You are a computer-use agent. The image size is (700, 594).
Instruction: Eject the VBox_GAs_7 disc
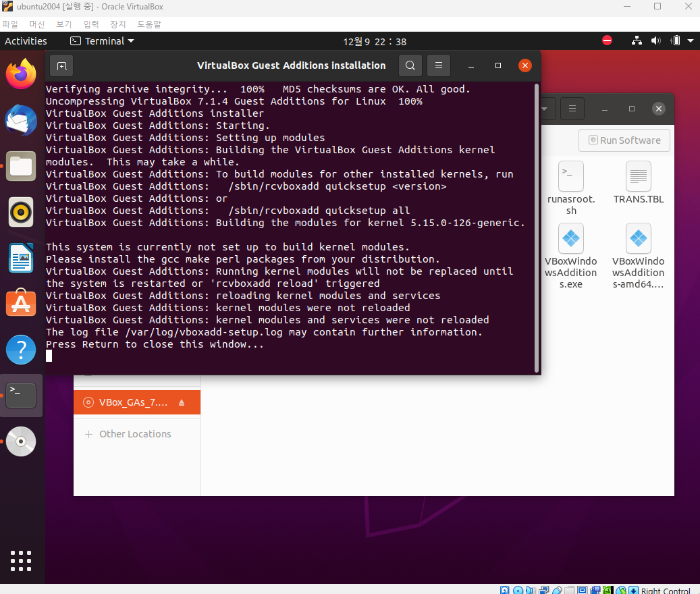click(182, 402)
